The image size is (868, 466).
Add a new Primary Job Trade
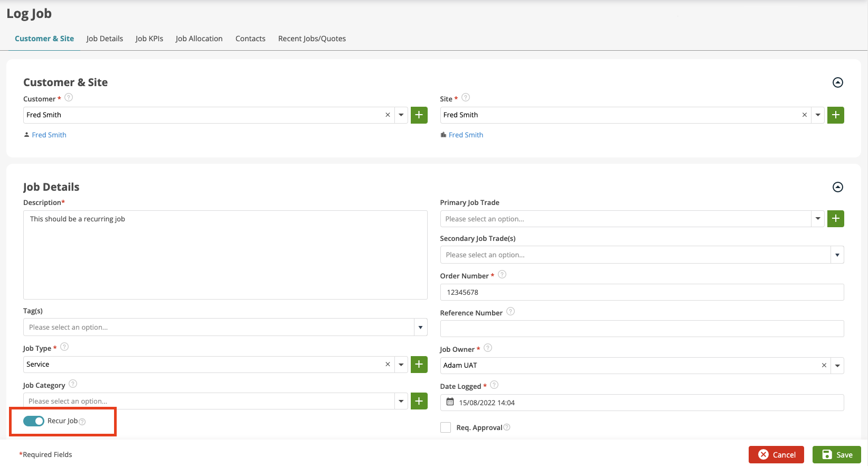[835, 218]
